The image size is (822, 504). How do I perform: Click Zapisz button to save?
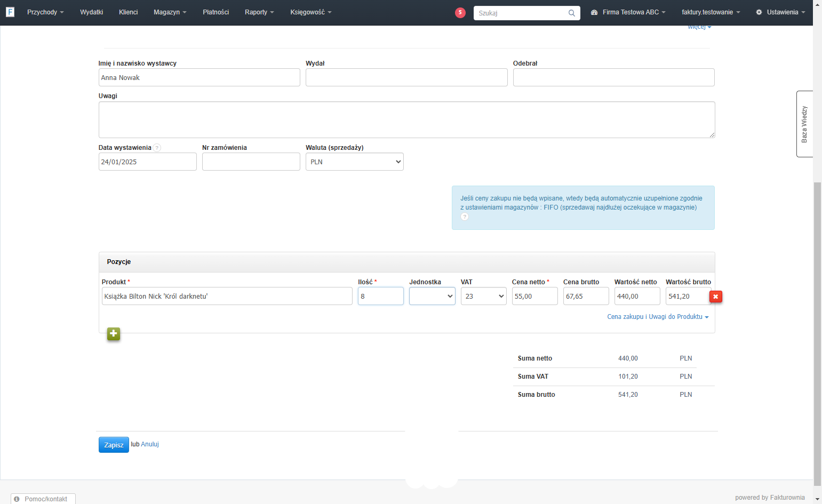coord(114,445)
